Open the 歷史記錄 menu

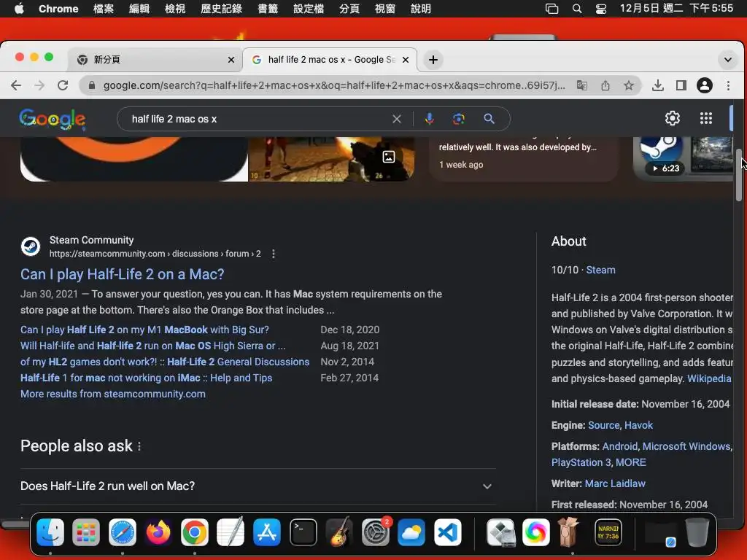(221, 9)
